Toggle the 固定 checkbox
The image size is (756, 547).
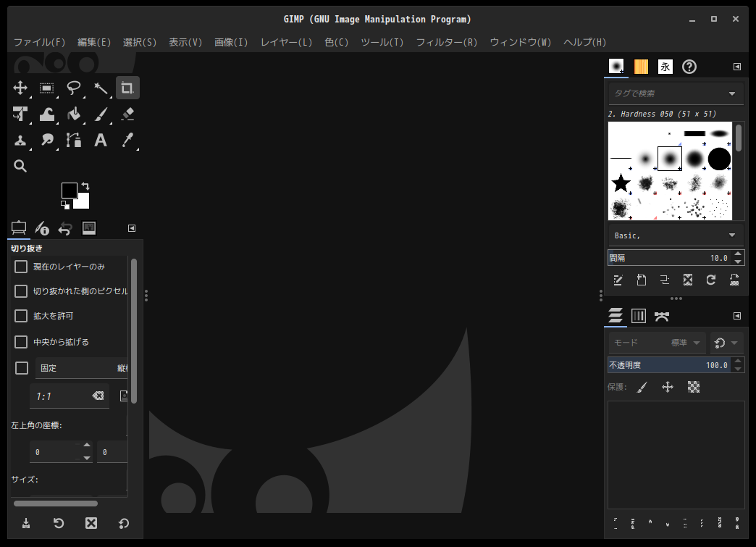pos(22,368)
